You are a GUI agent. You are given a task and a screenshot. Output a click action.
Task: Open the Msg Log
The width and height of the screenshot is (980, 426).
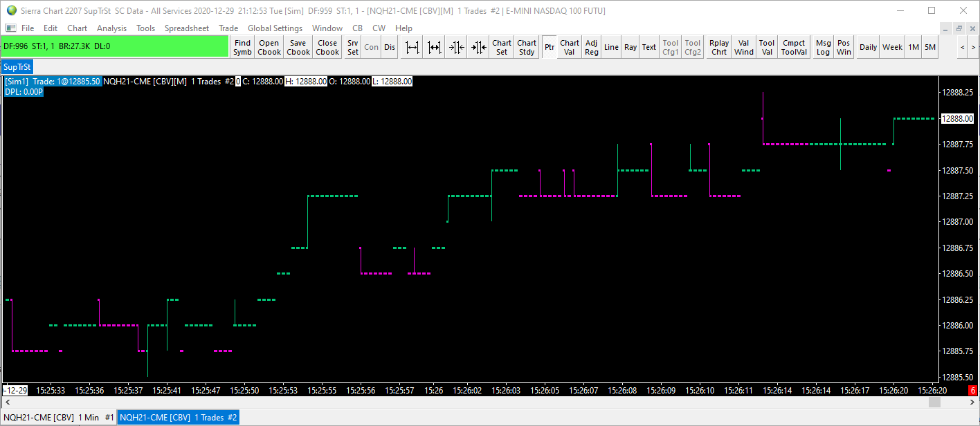[824, 47]
